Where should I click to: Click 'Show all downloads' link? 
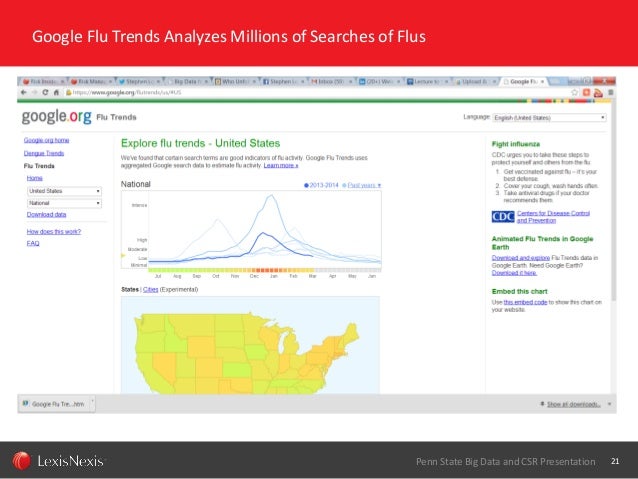point(574,404)
